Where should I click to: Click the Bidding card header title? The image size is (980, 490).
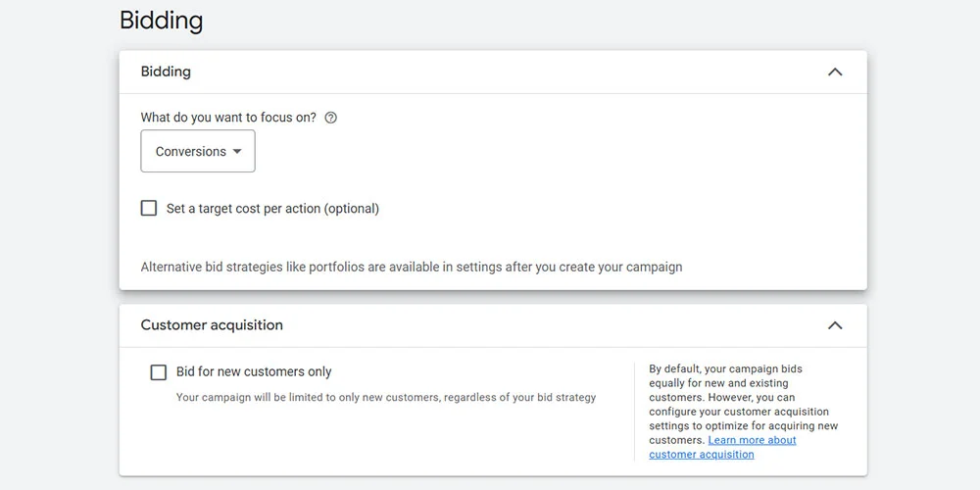click(166, 72)
